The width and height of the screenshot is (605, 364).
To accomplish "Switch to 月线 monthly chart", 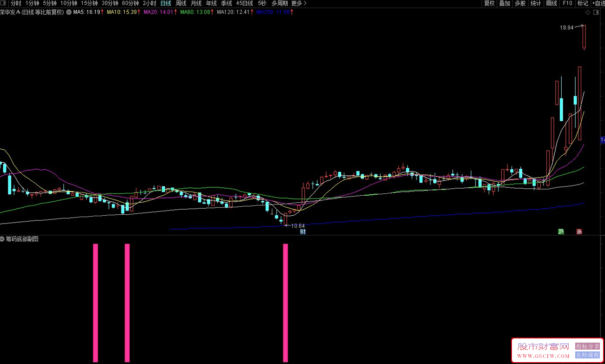I will (196, 3).
